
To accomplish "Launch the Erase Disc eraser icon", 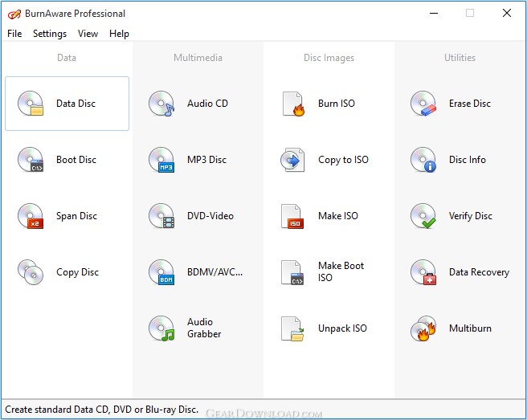I will [x=423, y=103].
